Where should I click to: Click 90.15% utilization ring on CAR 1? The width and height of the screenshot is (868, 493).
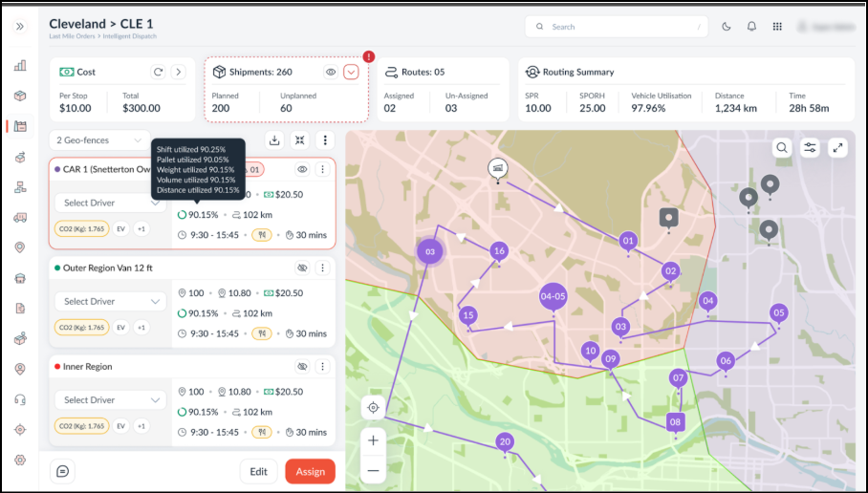point(182,215)
